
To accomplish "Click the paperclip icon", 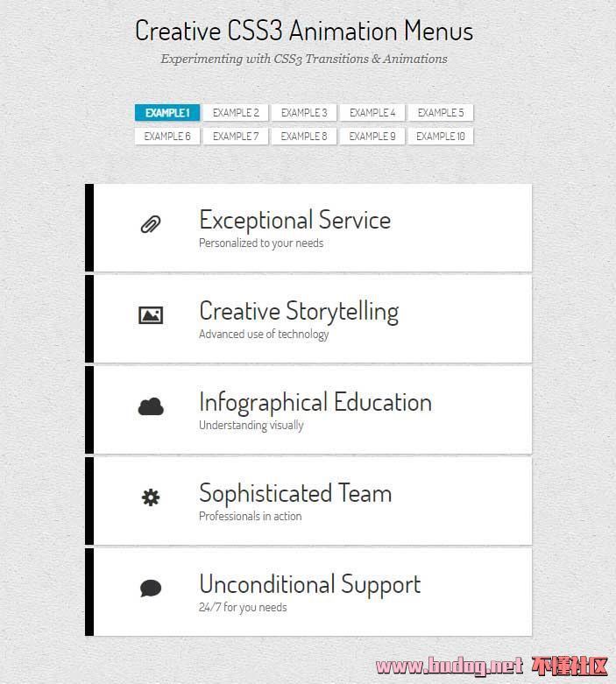I will pyautogui.click(x=151, y=225).
